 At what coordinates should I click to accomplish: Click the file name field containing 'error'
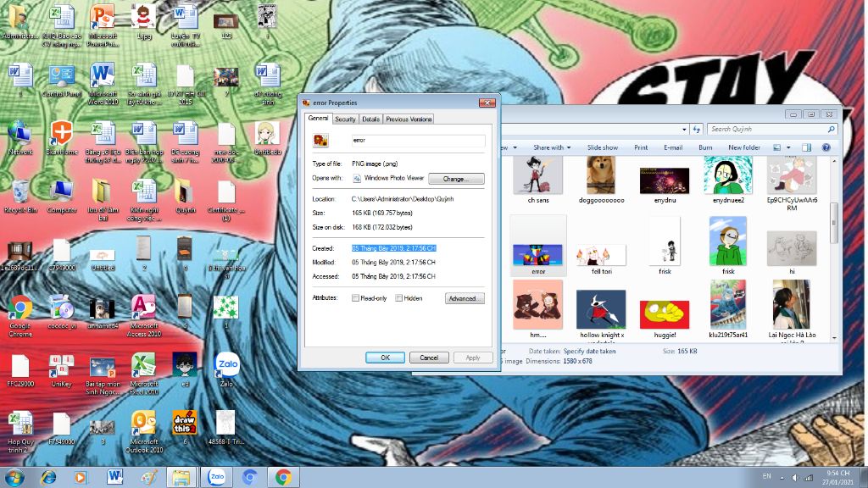[418, 141]
